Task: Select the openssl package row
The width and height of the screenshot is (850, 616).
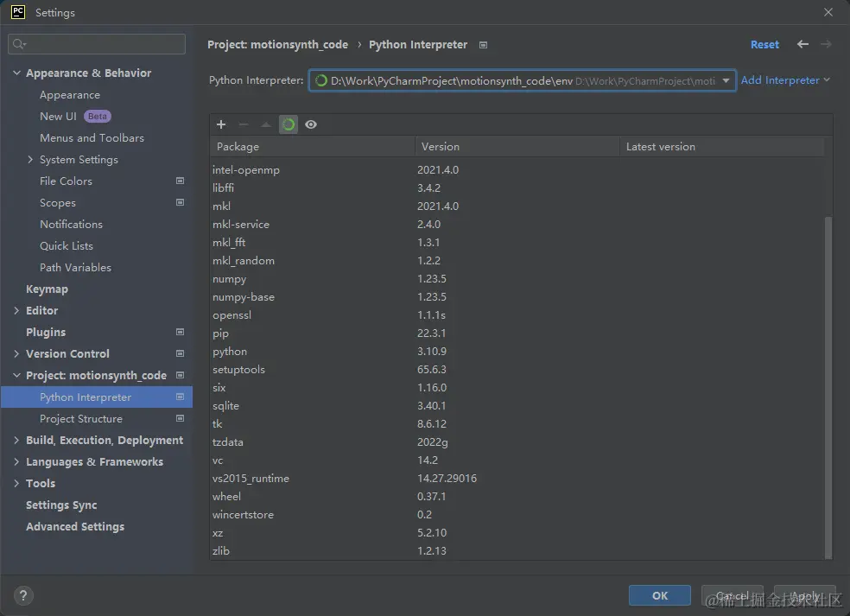Action: coord(517,315)
